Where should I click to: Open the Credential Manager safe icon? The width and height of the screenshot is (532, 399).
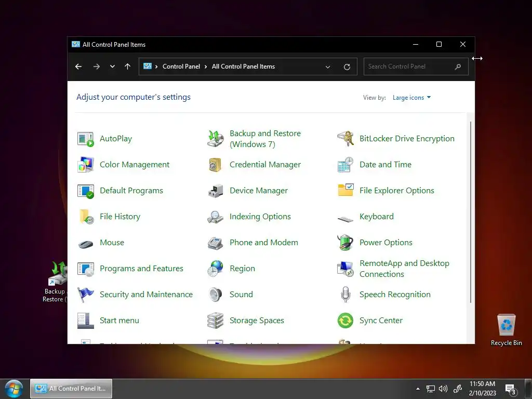[215, 165]
